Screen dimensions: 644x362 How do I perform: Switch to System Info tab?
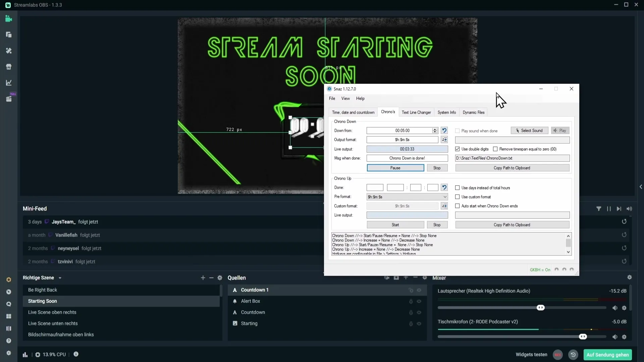click(x=446, y=113)
